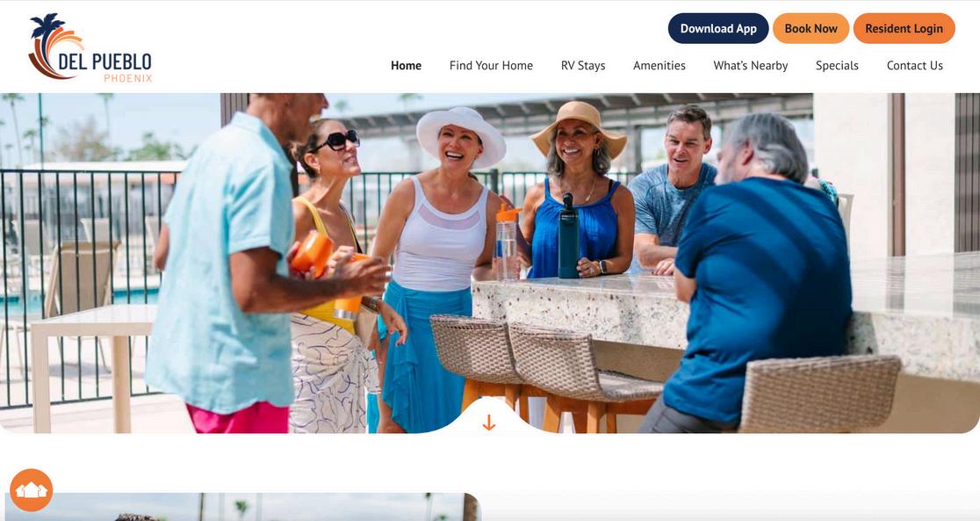Click the Del Pueblo Phoenix logo
The width and height of the screenshot is (980, 521).
tap(90, 47)
